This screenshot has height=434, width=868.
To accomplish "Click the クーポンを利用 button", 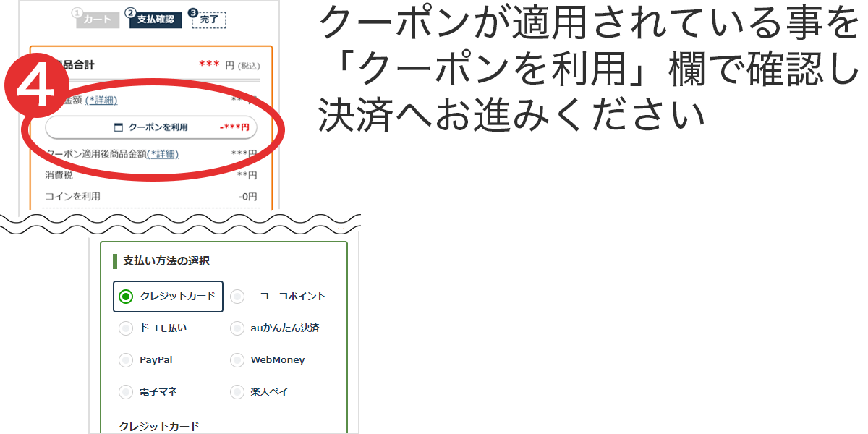I will pyautogui.click(x=150, y=127).
